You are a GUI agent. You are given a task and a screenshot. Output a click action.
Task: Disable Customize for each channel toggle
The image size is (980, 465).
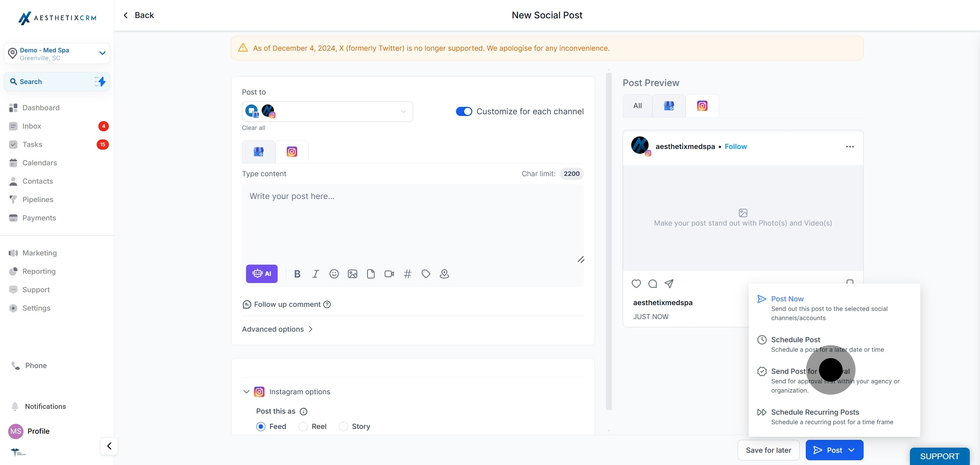coord(464,111)
